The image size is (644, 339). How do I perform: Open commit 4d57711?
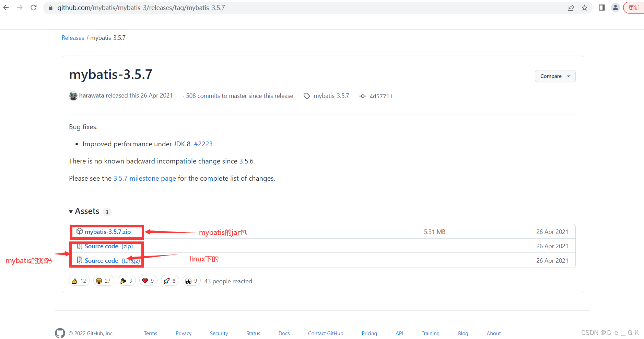coord(381,96)
